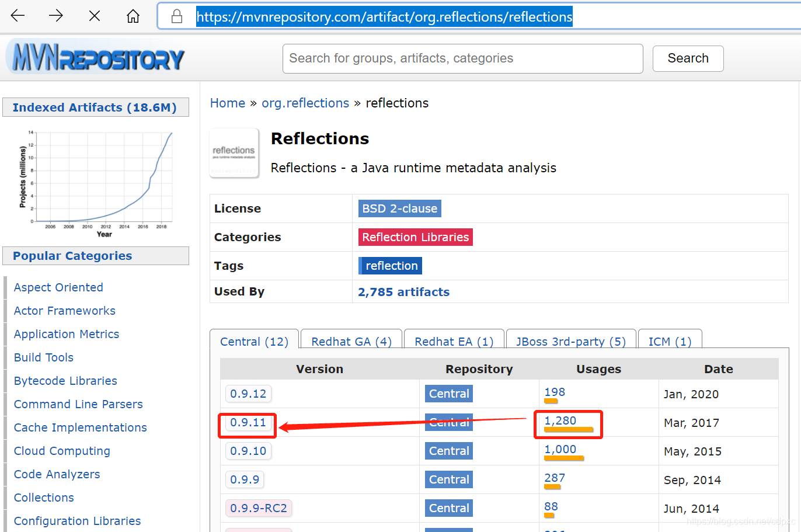801x532 pixels.
Task: Open the Command Line Parsers category
Action: click(78, 404)
